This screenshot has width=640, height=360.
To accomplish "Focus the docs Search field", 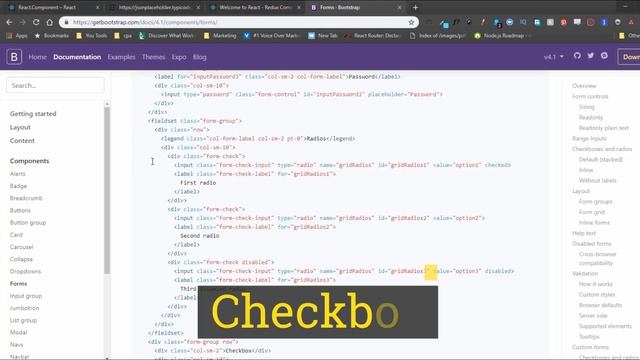I will tap(55, 85).
